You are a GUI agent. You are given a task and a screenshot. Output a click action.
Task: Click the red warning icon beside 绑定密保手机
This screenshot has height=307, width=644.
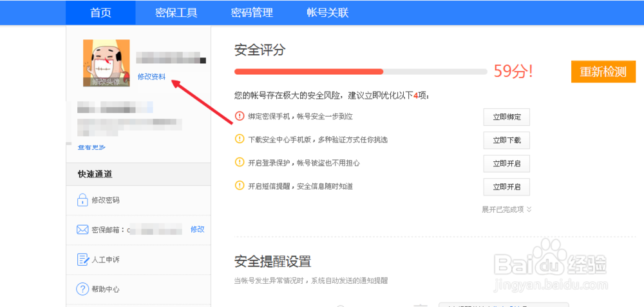240,117
